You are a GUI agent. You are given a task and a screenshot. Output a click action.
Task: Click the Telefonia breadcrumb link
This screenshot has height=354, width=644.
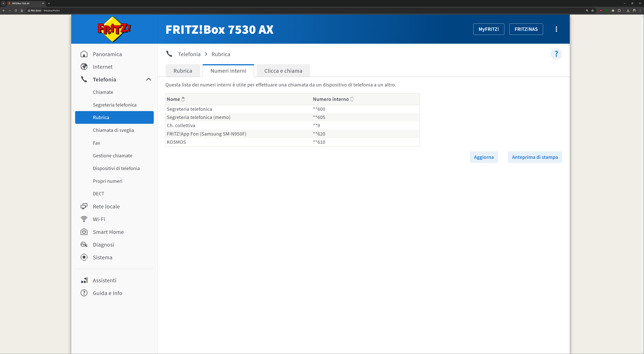tap(189, 54)
